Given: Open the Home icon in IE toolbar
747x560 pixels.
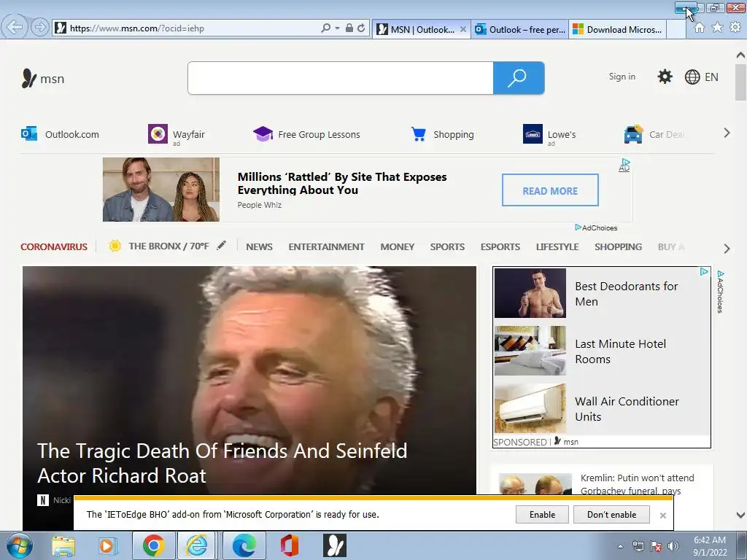Looking at the screenshot, I should pos(700,28).
